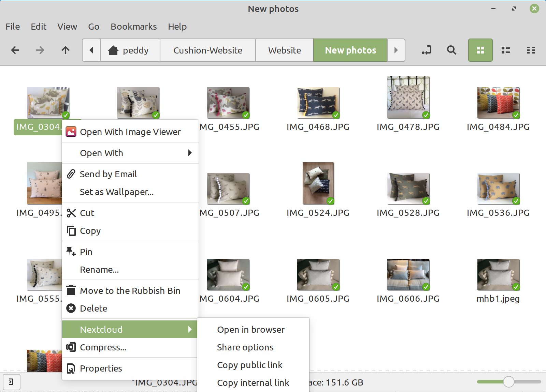Expand the Nextcloud submenu arrow
Screen dimensions: 546x392
point(190,329)
